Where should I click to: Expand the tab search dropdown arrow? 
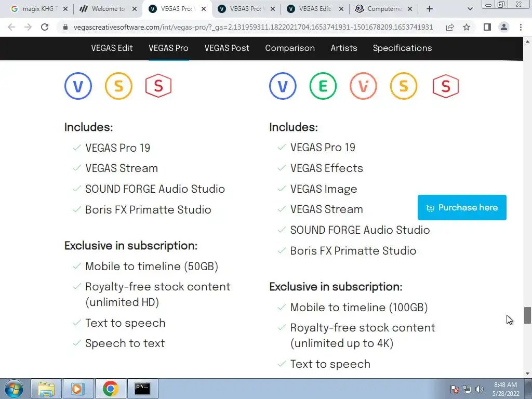coord(470,9)
